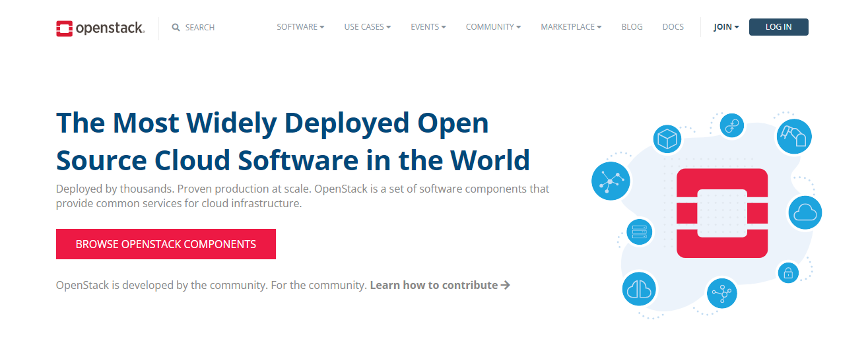Click the Log In button
The width and height of the screenshot is (868, 347).
coord(778,27)
